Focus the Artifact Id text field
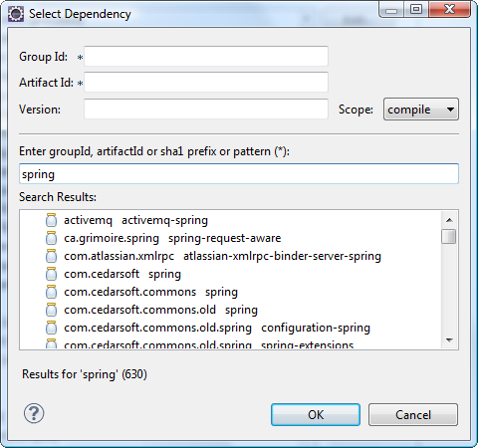The height and width of the screenshot is (448, 478). (x=206, y=82)
